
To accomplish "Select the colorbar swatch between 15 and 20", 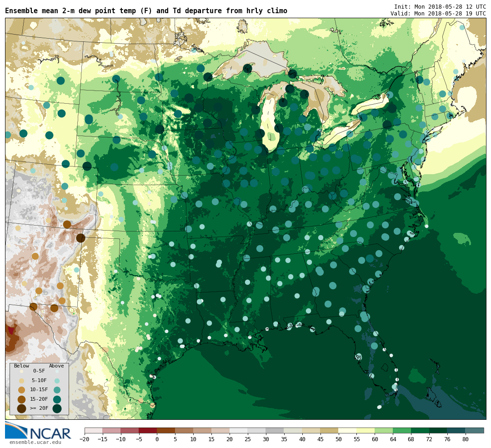I will [221, 430].
